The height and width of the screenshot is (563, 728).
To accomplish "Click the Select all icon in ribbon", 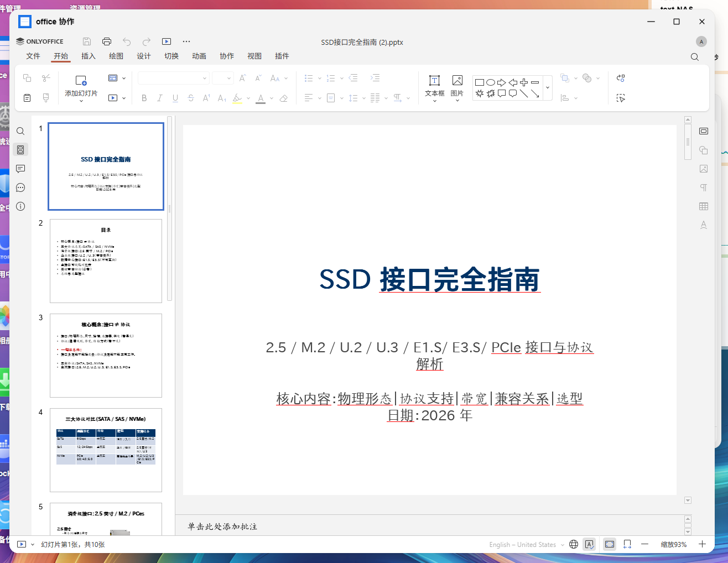I will coord(621,98).
